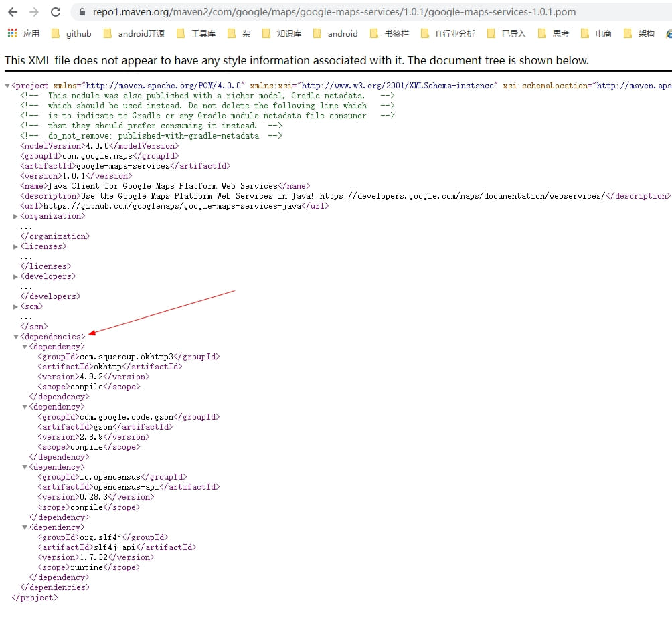
Task: Click version 1.7.32 line
Action: pyautogui.click(x=96, y=557)
